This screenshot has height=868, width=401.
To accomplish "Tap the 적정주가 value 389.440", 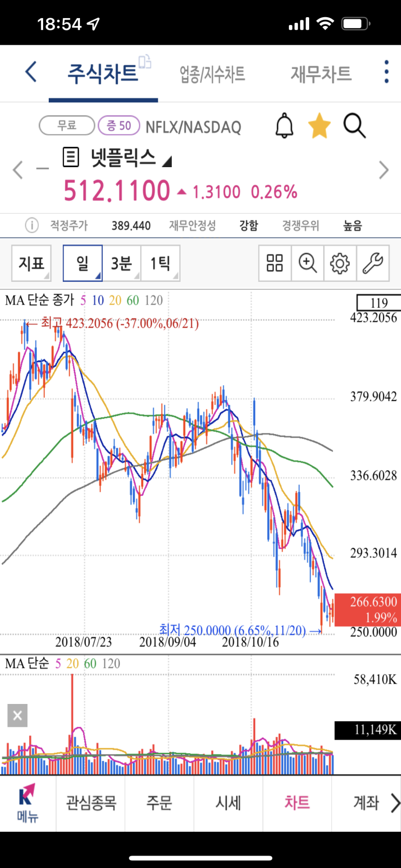I will coord(131,226).
